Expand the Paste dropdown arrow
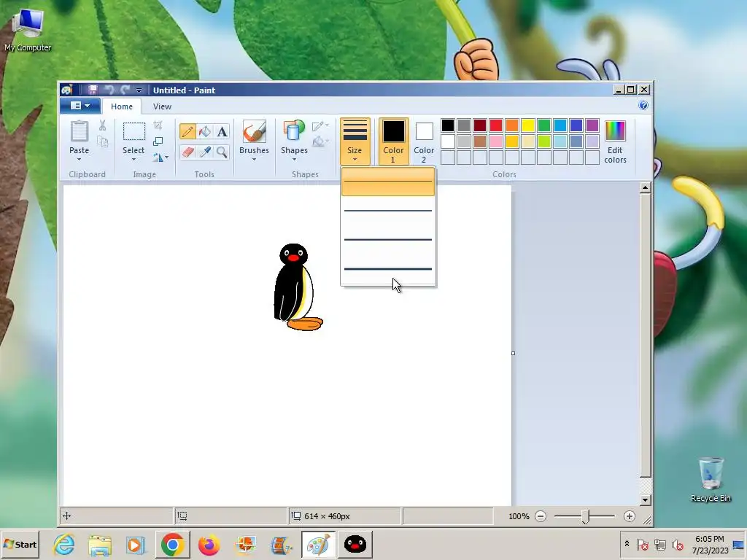The width and height of the screenshot is (747, 560). [x=79, y=160]
